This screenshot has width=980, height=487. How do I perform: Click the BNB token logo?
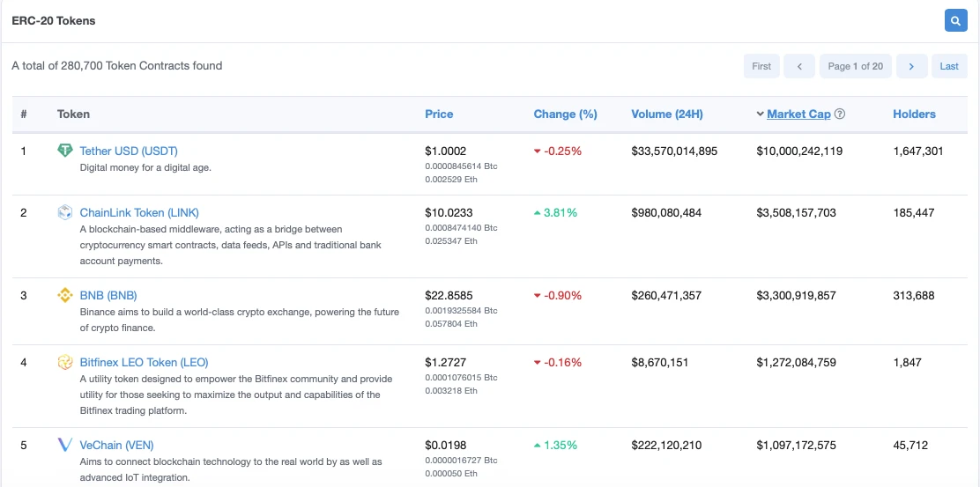(65, 295)
